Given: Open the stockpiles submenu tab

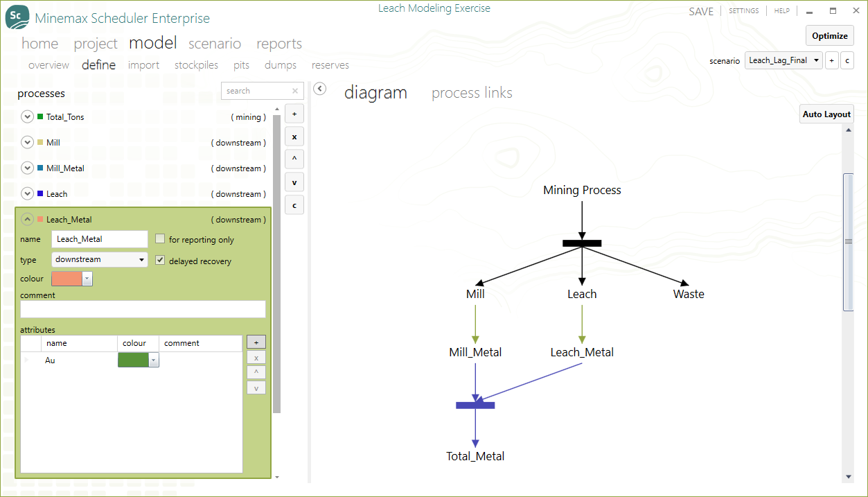Looking at the screenshot, I should 196,65.
